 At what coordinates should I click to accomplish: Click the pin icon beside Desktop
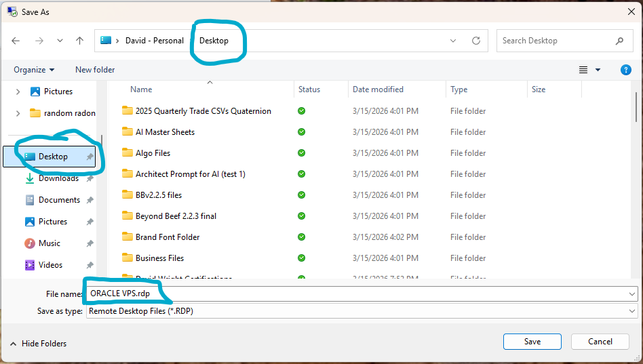pos(90,157)
